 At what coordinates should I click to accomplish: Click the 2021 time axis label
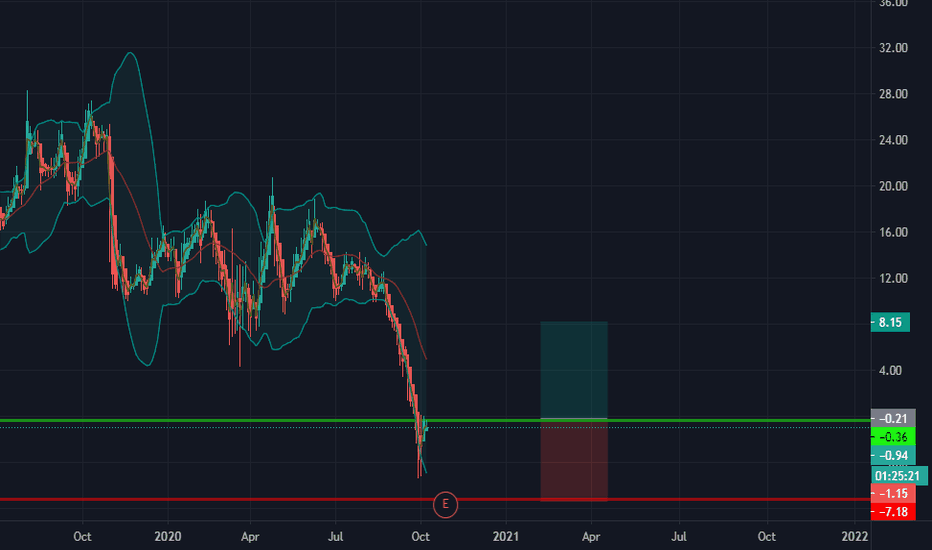(x=506, y=536)
